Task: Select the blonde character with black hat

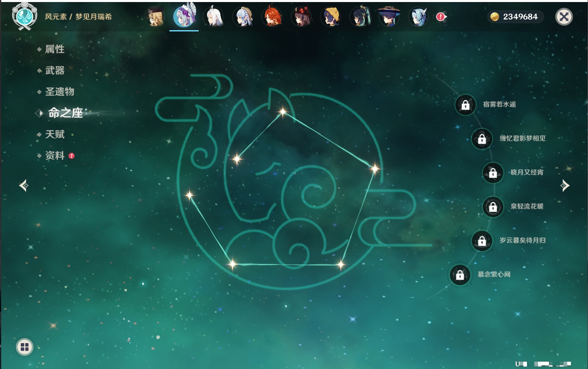Action: click(156, 17)
